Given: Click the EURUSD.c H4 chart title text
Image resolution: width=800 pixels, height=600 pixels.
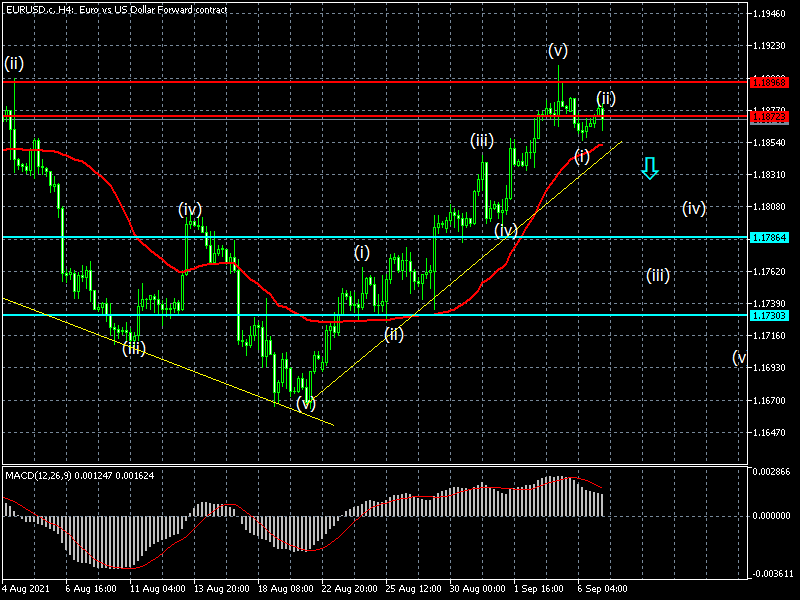Looking at the screenshot, I should point(116,10).
